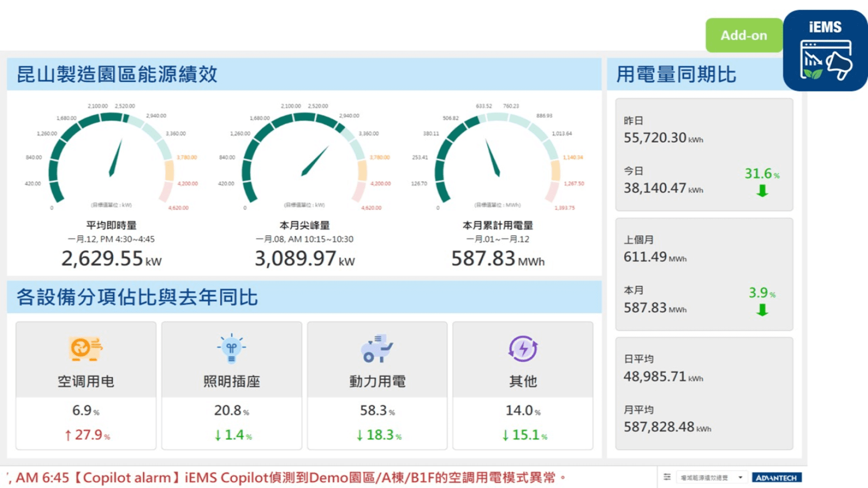Screen dimensions: 868x488
Task: Click the 一月.12, PM 4:30~4:45 timestamp
Action: 111,239
